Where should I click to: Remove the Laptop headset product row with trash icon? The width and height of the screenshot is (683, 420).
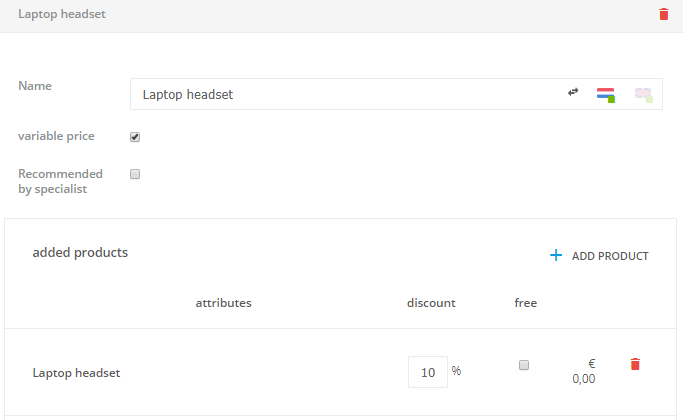(635, 365)
